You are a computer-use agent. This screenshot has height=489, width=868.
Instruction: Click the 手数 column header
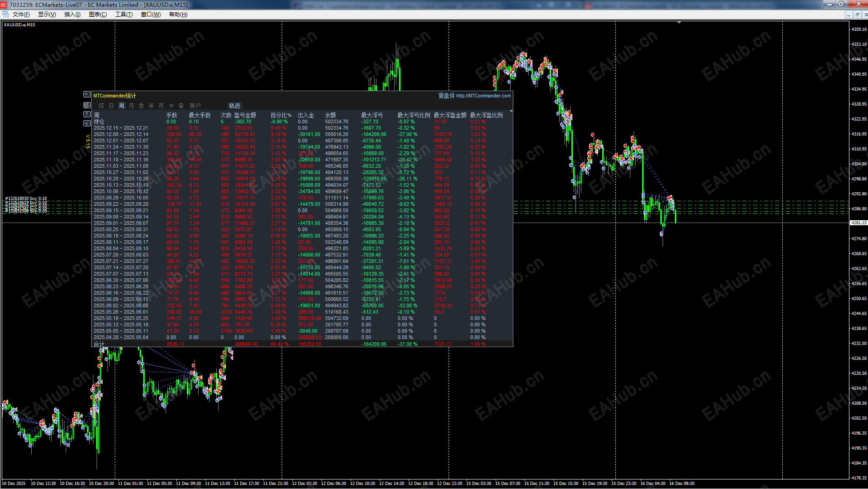(x=172, y=115)
